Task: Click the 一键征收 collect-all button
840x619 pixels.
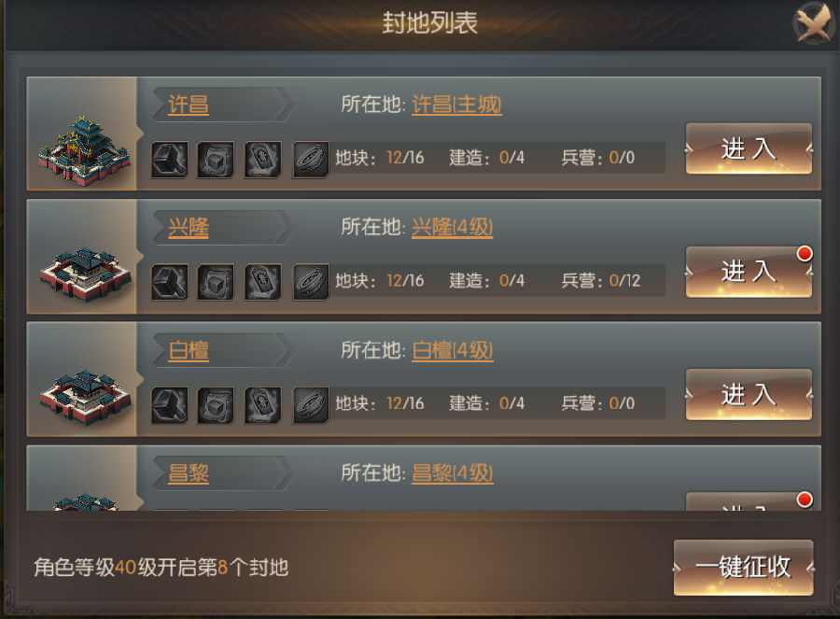Action: point(743,567)
